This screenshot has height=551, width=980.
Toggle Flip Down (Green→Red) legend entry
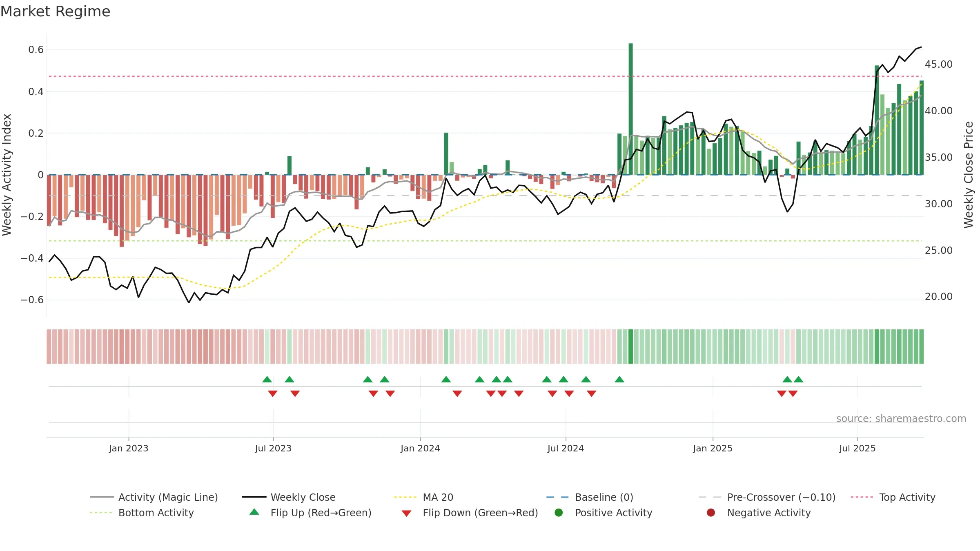coord(470,513)
